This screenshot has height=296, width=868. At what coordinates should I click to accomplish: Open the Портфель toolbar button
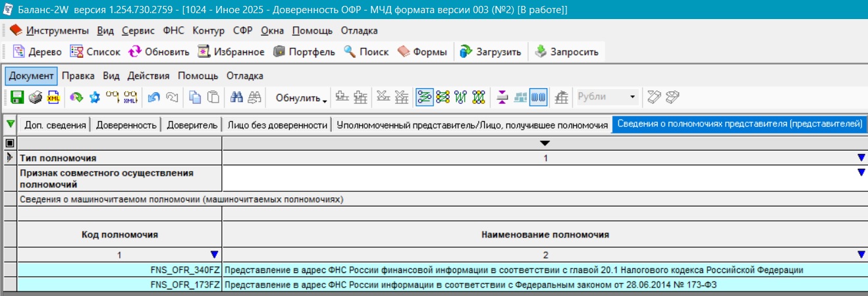[x=304, y=52]
